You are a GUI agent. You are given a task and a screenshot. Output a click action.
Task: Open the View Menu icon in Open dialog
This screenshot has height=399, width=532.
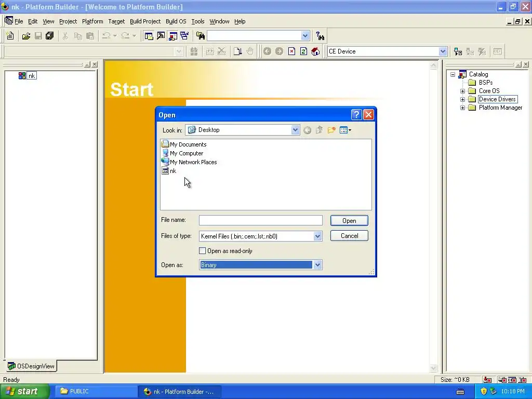[x=345, y=130]
